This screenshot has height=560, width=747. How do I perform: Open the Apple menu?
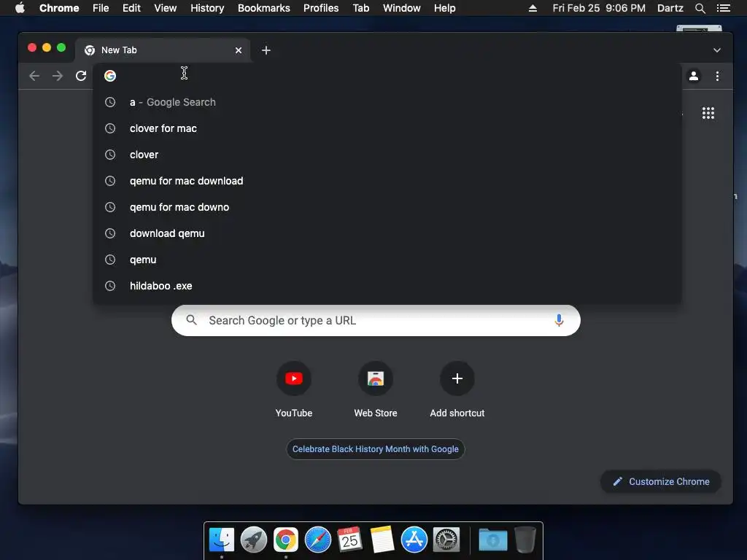(x=20, y=8)
